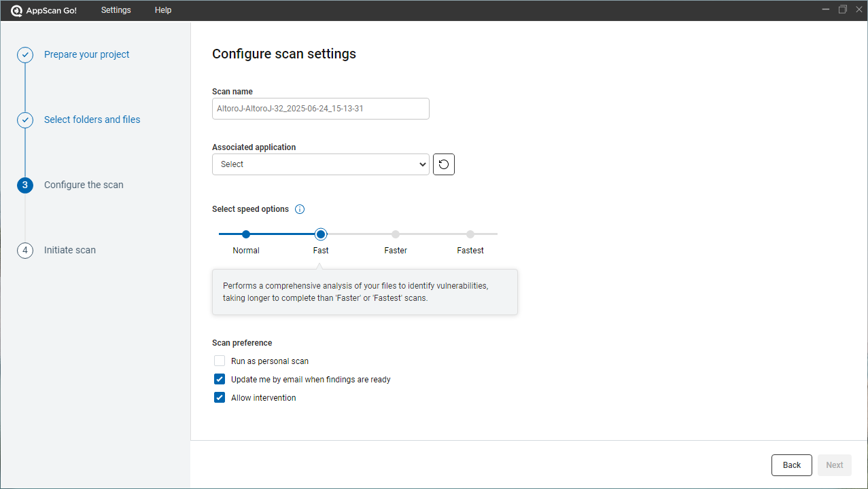Click the speed options info icon

300,209
